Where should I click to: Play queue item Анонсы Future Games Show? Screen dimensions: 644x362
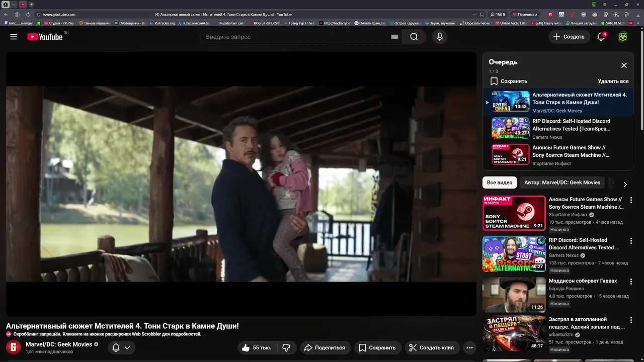(x=558, y=155)
